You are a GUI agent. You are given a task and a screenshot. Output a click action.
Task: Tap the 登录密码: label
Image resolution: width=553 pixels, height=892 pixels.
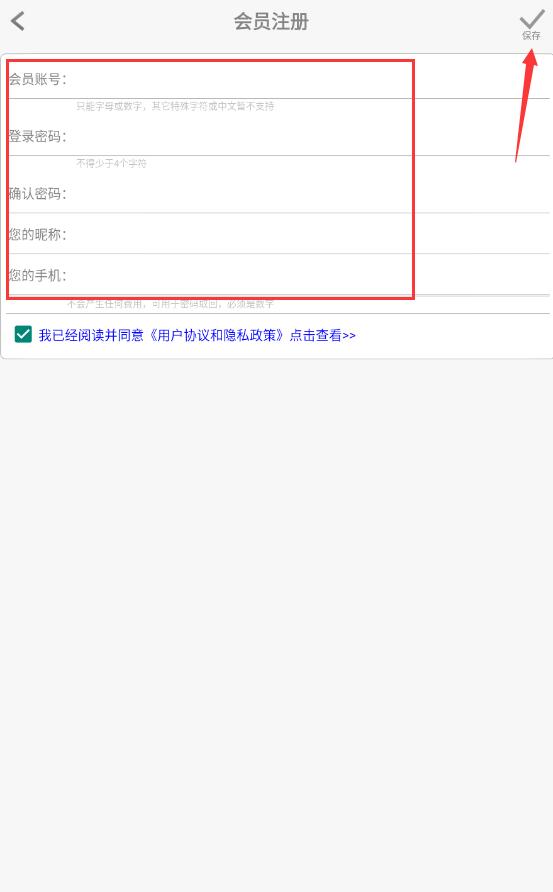coord(38,137)
